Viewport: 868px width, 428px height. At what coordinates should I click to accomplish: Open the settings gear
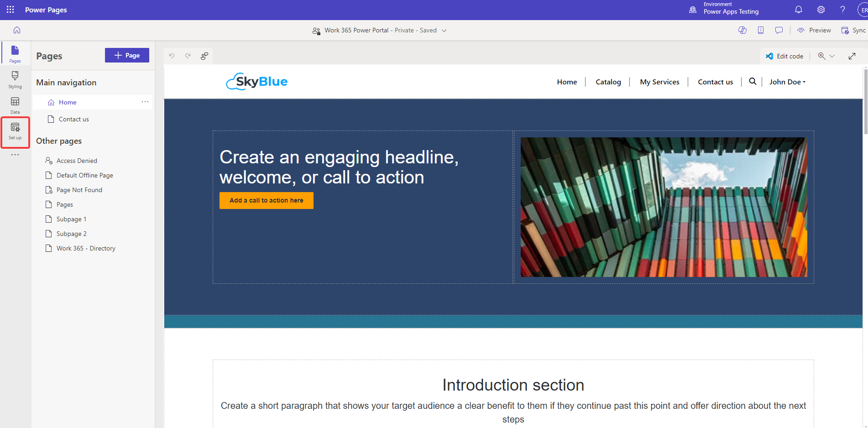click(821, 10)
